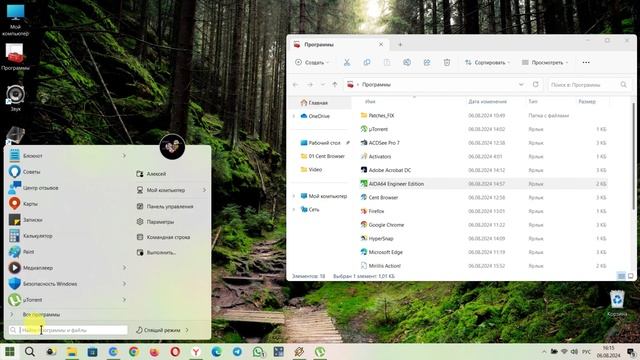This screenshot has width=640, height=360.
Task: Launch Opera from the taskbar
Action: pyautogui.click(x=175, y=351)
